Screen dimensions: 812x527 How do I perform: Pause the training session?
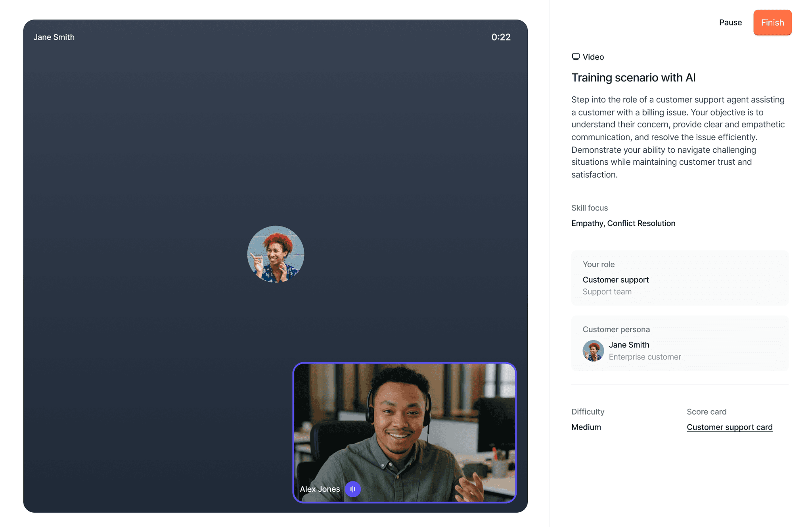click(730, 23)
